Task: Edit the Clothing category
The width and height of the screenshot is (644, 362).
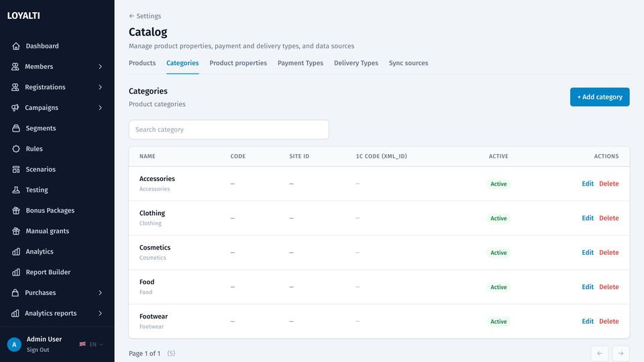Action: point(588,218)
